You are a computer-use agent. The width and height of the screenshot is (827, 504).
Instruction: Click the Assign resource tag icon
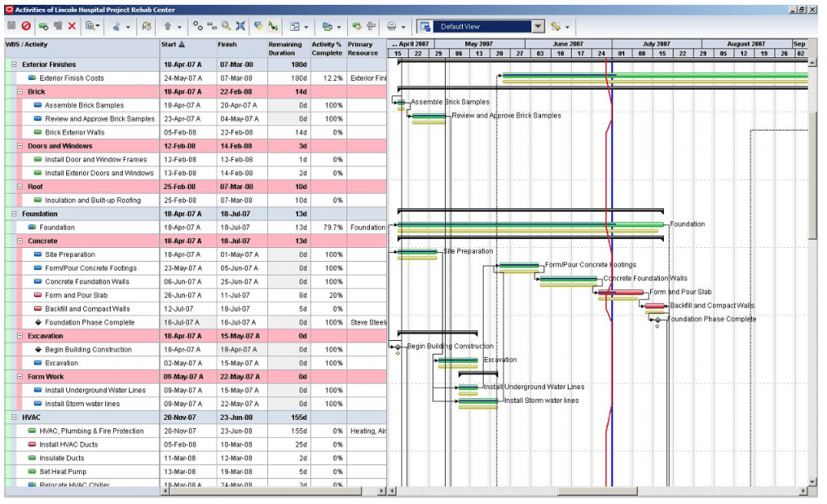pos(357,26)
